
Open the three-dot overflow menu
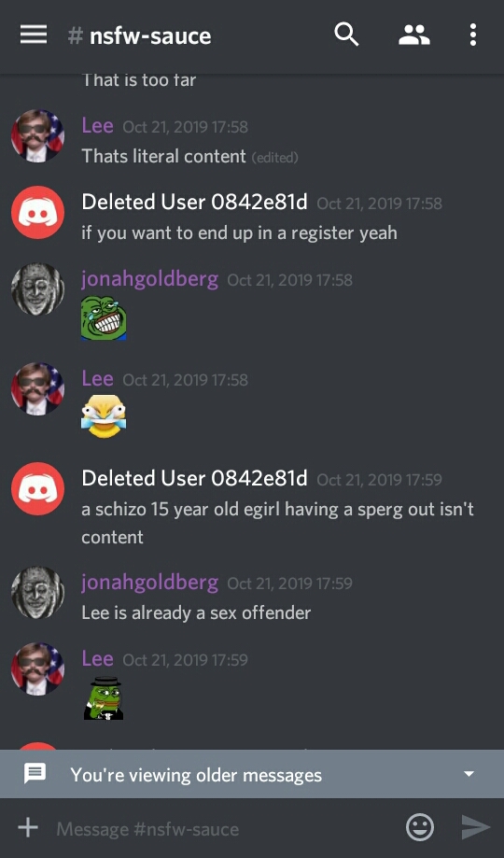(x=473, y=35)
